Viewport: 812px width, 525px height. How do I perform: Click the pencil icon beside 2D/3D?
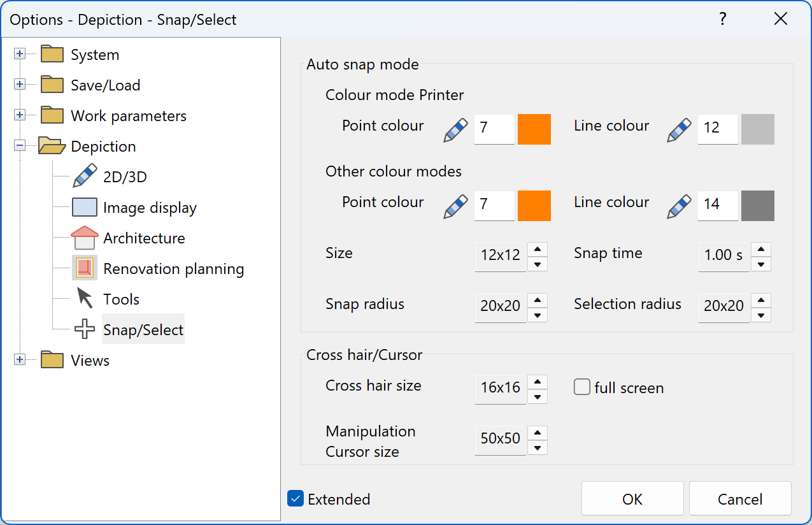[x=84, y=175]
